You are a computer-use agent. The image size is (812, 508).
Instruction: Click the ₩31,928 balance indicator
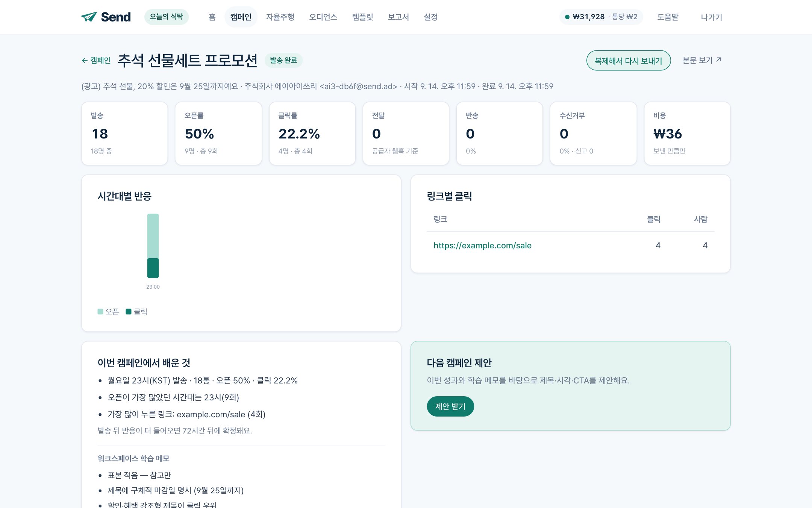tap(601, 17)
